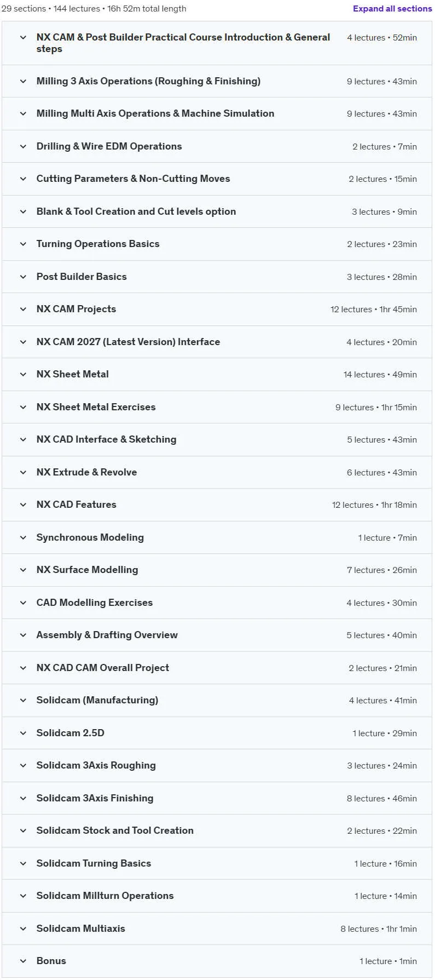Viewport: 435px width, 980px height.
Task: Open NX CAM & Post Builder Introduction section
Action: pos(217,43)
